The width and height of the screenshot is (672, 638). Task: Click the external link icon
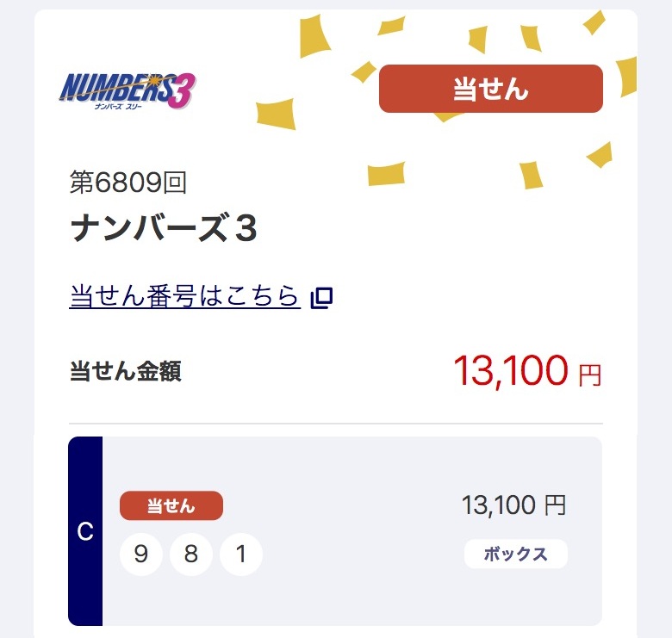(321, 298)
